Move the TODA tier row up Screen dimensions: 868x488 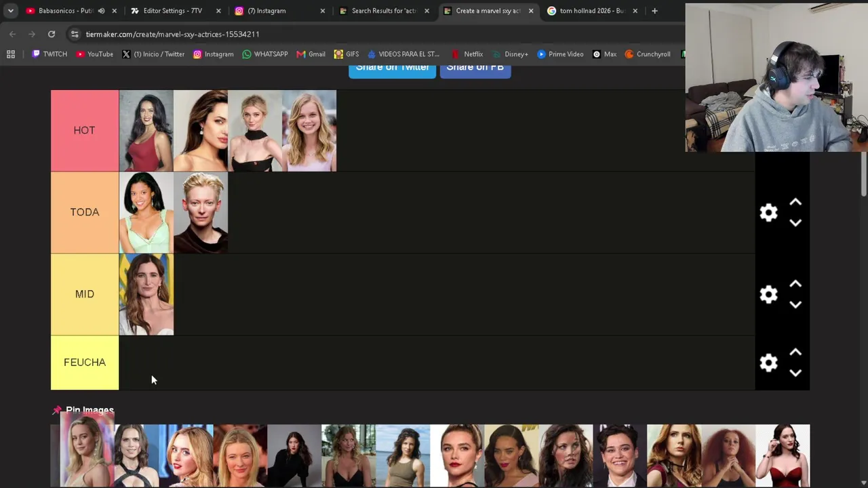point(795,202)
